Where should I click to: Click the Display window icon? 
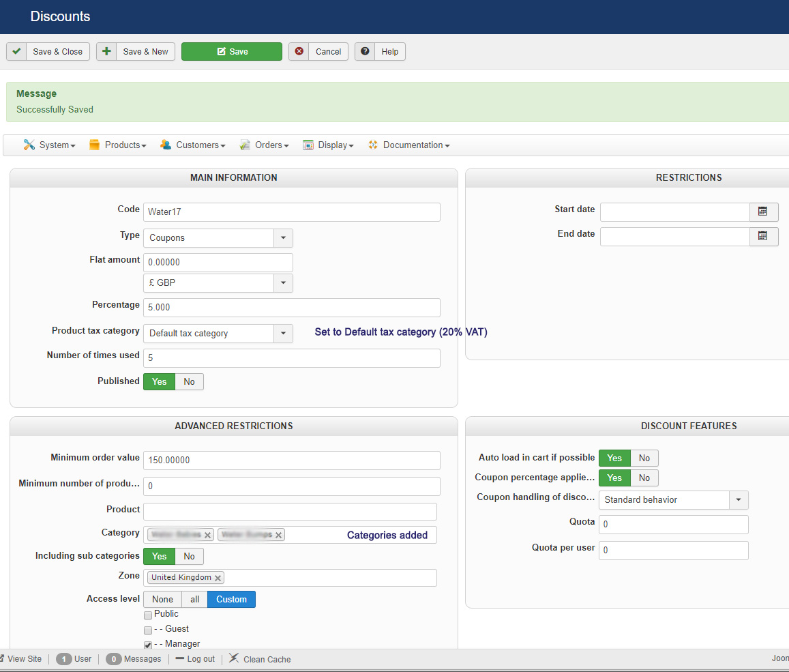[308, 145]
